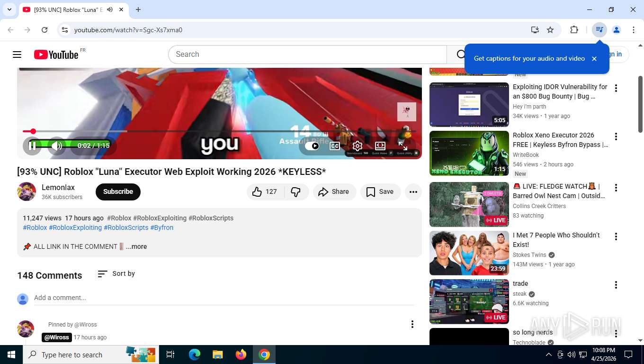Open #RobloxExploiting blue hashtag
Viewport: 644px width, 364px height.
tap(75, 227)
